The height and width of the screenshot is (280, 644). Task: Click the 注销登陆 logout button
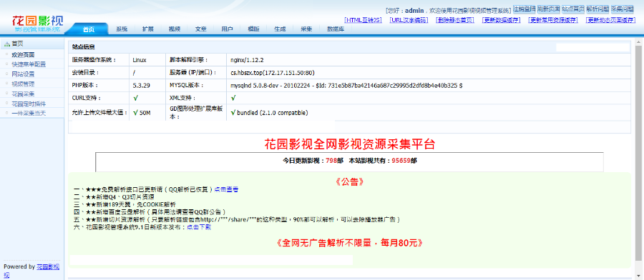coord(524,9)
